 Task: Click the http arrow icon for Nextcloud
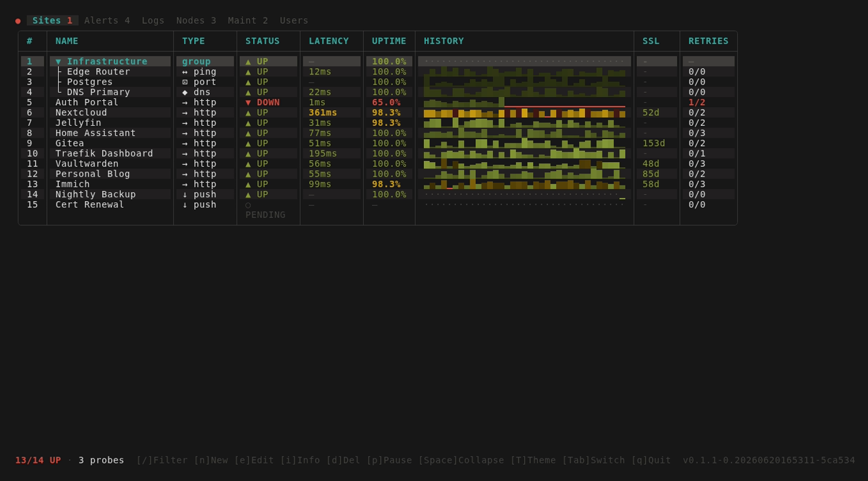(185, 113)
